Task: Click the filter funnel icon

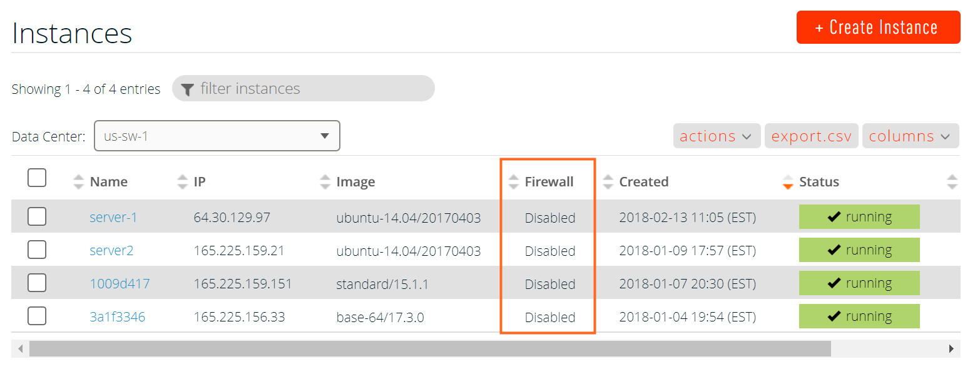Action: [x=187, y=89]
